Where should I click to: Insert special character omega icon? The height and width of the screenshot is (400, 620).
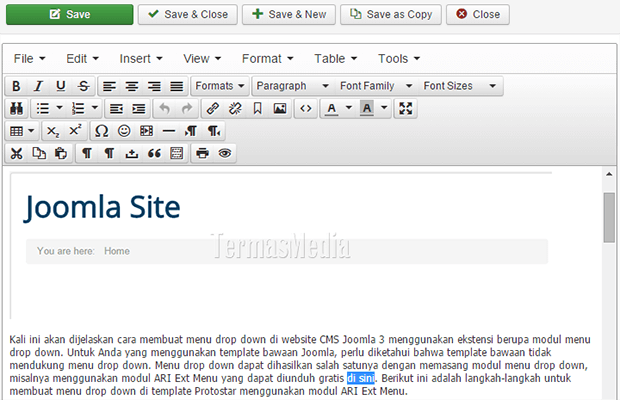coord(102,131)
